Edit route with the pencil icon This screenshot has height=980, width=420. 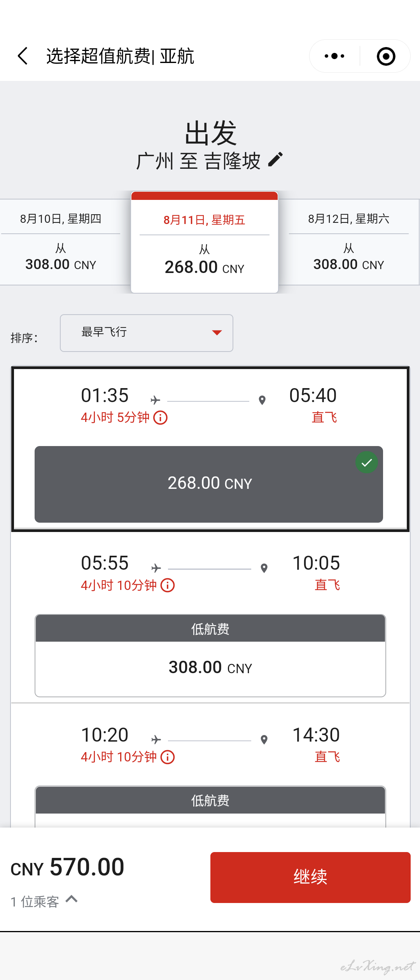click(275, 160)
